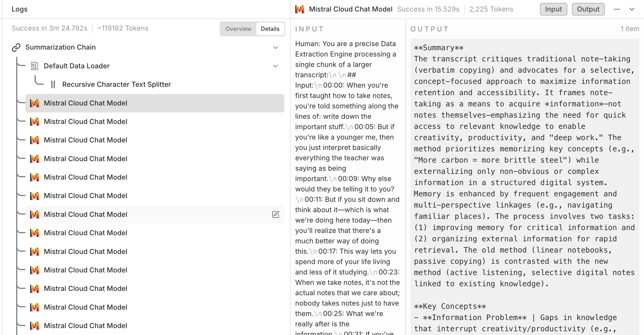Switch to the Details view
This screenshot has height=335, width=644.
coord(270,29)
